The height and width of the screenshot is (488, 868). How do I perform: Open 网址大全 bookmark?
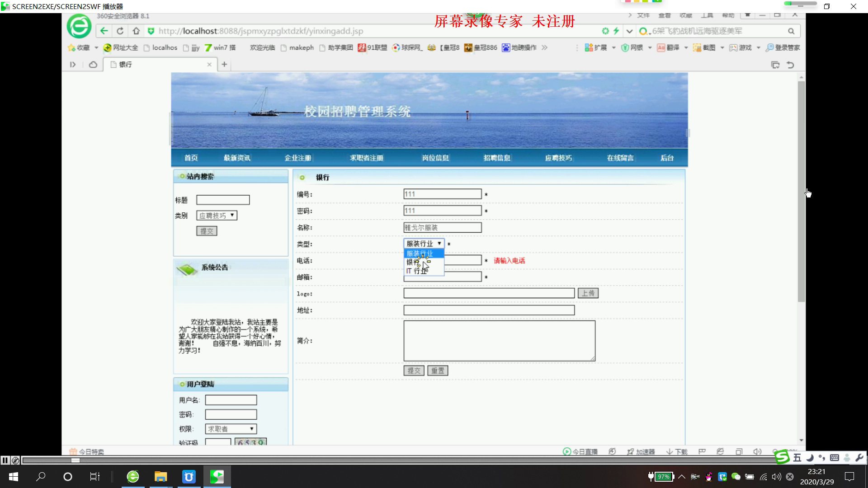(x=121, y=47)
